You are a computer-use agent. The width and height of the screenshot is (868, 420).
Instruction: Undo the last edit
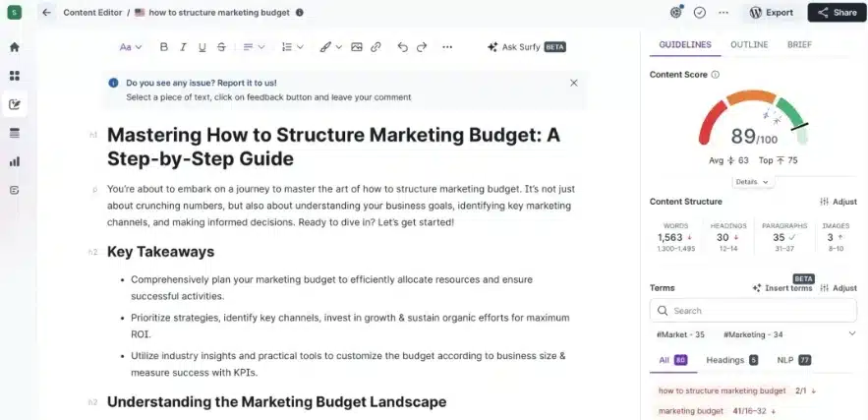click(402, 47)
